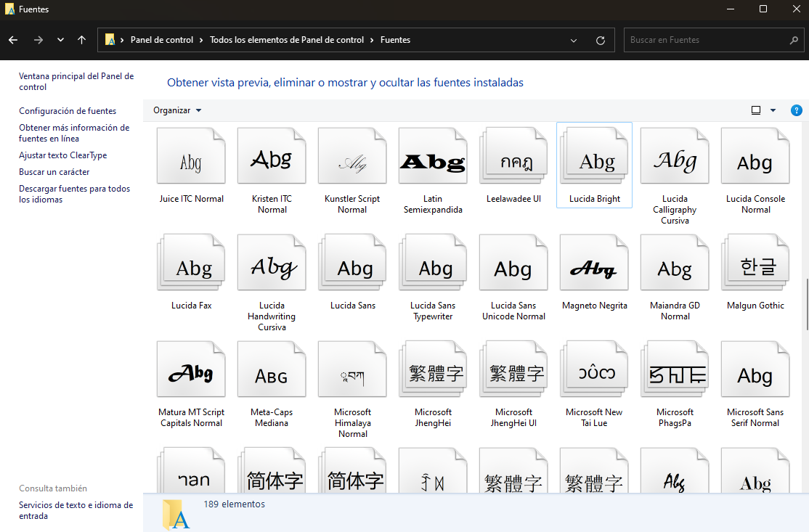Change view with the view button
Viewport: 809px width, 532px height.
[x=756, y=110]
